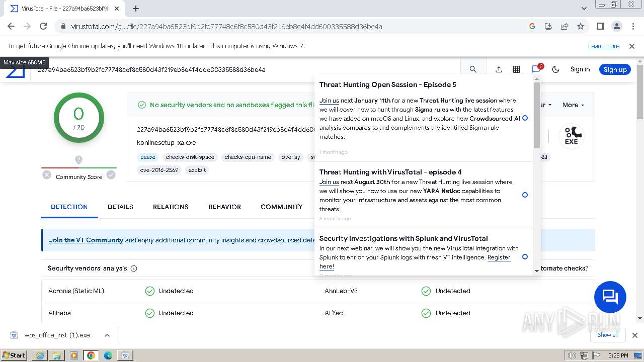Toggle Chrome side panel icon

tap(600, 26)
